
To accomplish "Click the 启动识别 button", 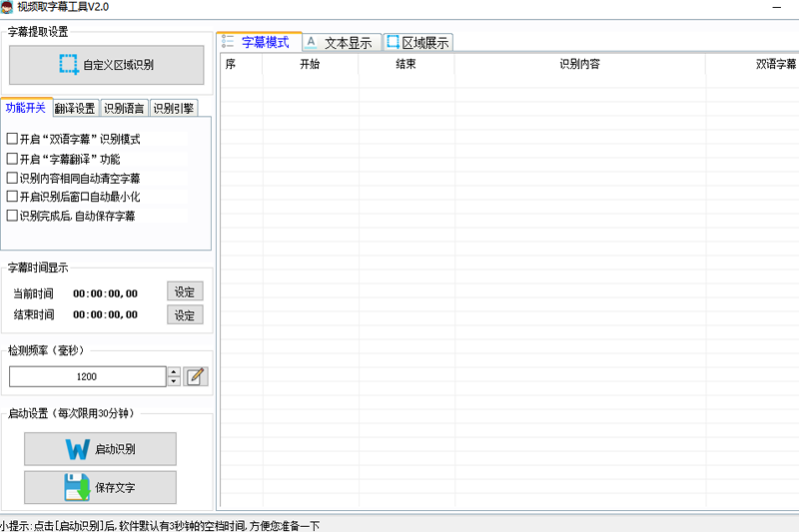I will [x=101, y=449].
